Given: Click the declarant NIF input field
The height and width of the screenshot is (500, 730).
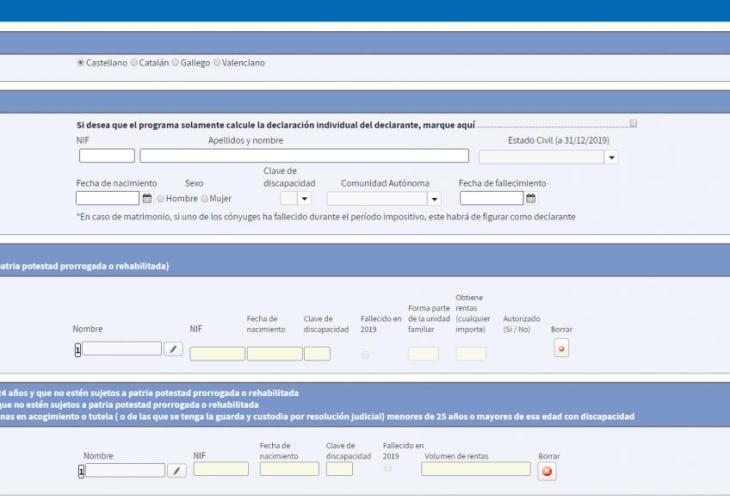Looking at the screenshot, I should click(107, 156).
